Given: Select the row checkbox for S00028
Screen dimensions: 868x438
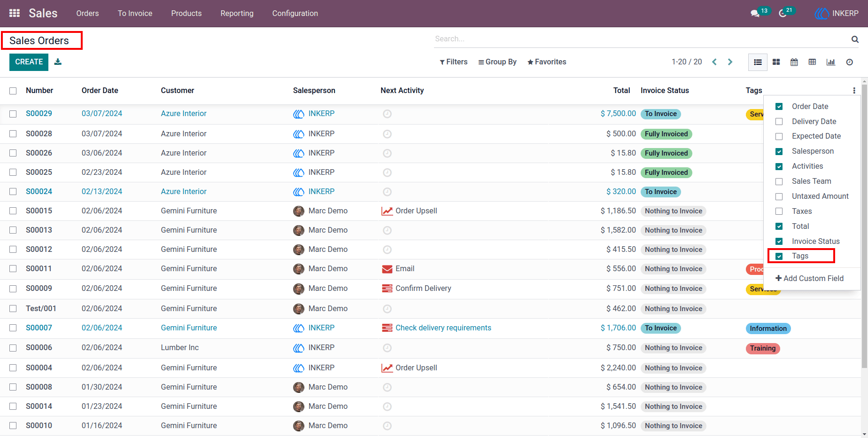Looking at the screenshot, I should (13, 134).
